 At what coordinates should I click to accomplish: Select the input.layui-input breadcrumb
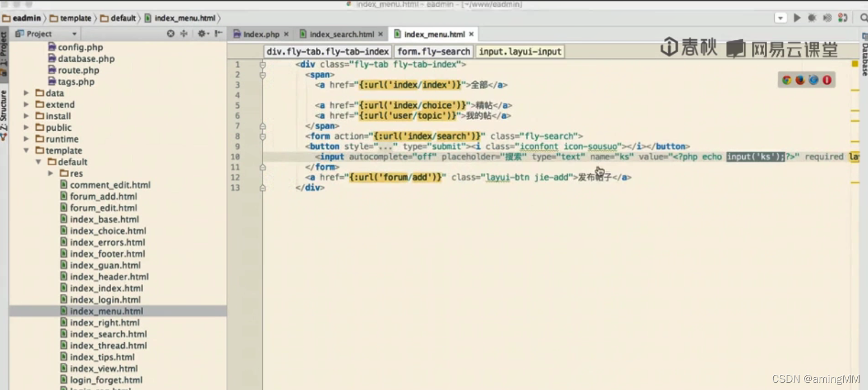point(520,52)
